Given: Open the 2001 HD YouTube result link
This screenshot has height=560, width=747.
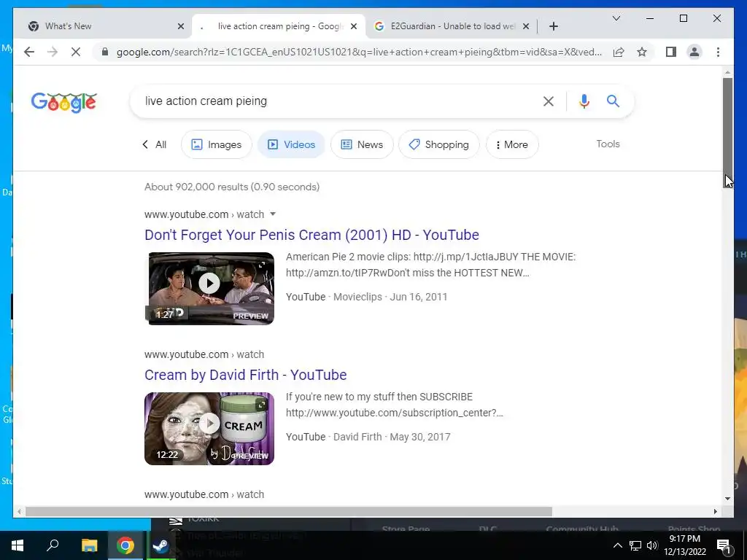Looking at the screenshot, I should coord(311,235).
